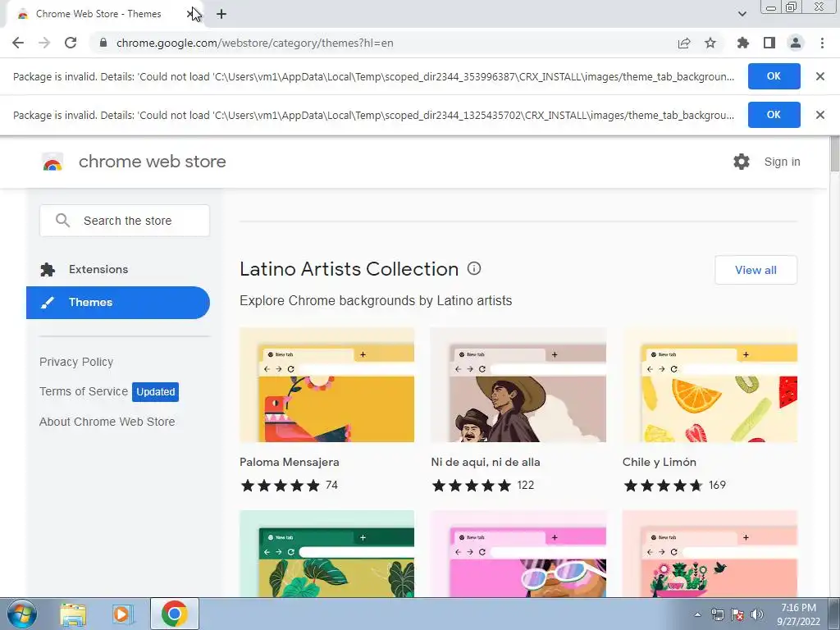Dismiss the first invalid package infobar

click(820, 76)
